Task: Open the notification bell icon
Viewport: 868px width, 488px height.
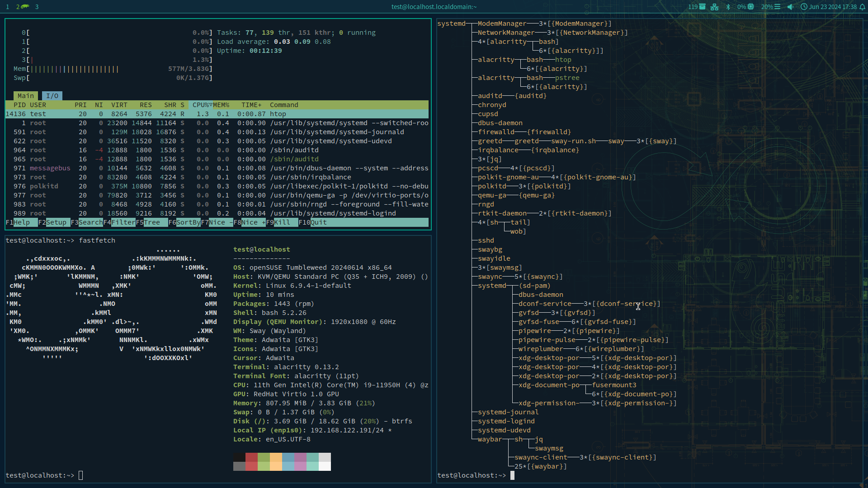Action: click(862, 6)
